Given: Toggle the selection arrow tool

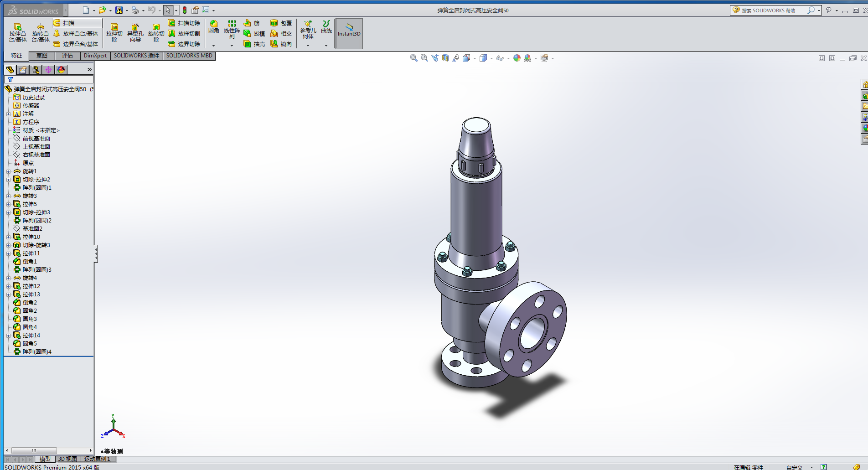Looking at the screenshot, I should click(x=168, y=10).
